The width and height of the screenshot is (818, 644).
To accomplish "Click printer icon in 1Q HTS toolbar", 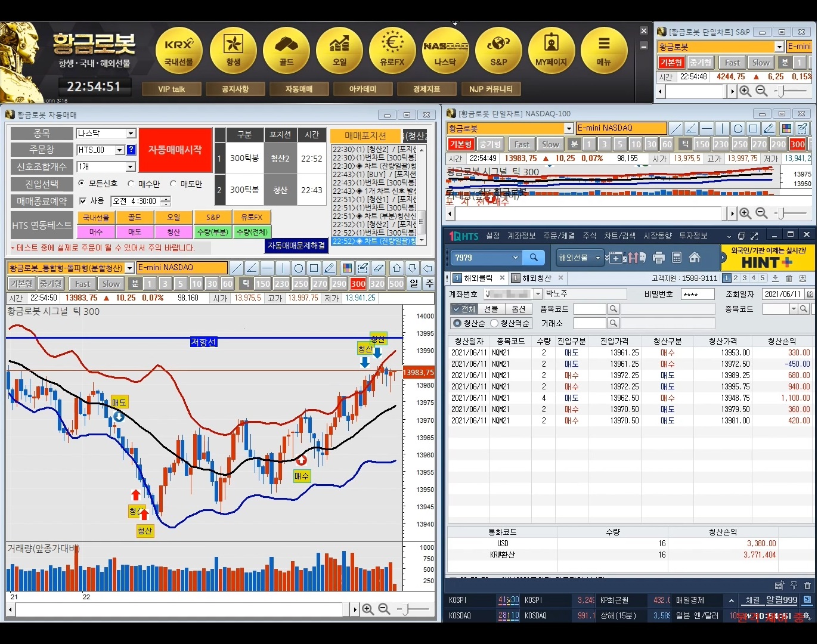I will point(659,258).
